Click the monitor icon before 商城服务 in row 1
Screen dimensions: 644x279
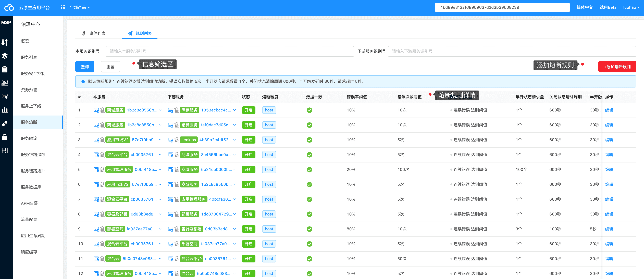96,110
